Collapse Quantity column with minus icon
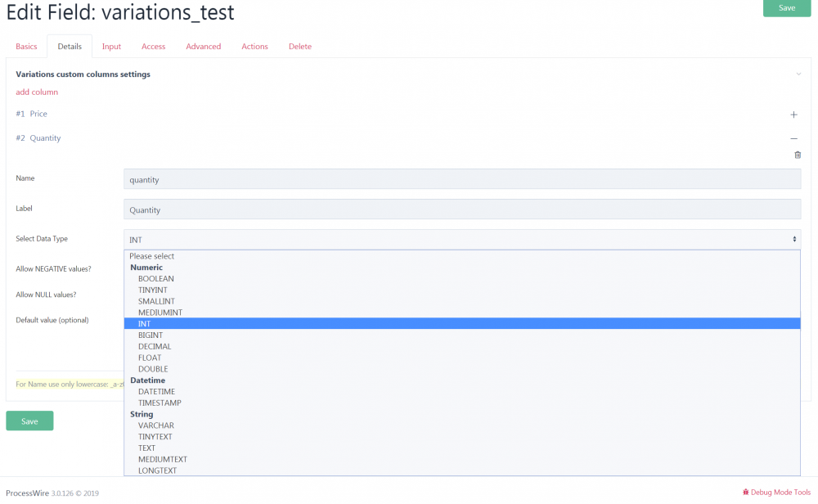This screenshot has width=818, height=504. tap(793, 139)
